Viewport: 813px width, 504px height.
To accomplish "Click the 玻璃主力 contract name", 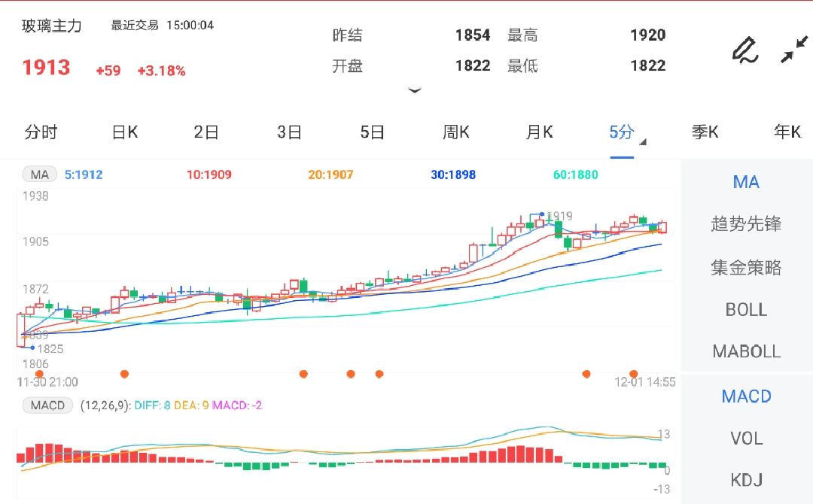I will tap(50, 25).
